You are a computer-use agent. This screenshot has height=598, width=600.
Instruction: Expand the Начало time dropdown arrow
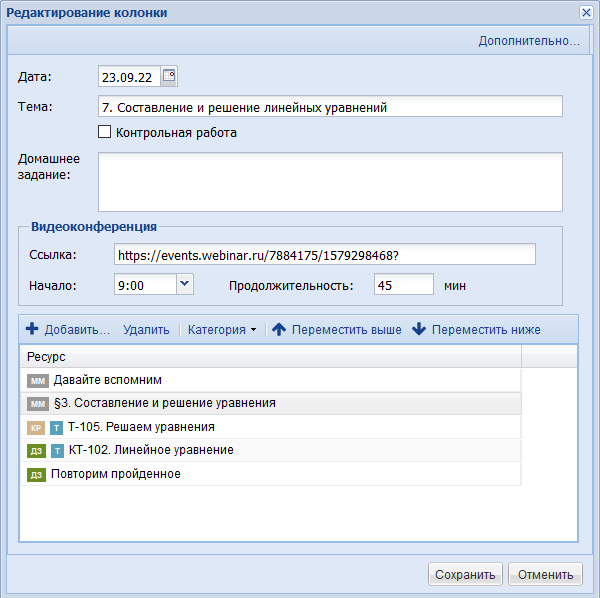coord(185,284)
